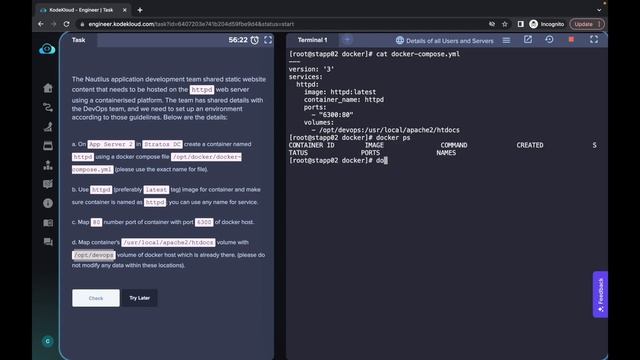The image size is (640, 360).
Task: Open terminal in new window icon
Action: 528,40
